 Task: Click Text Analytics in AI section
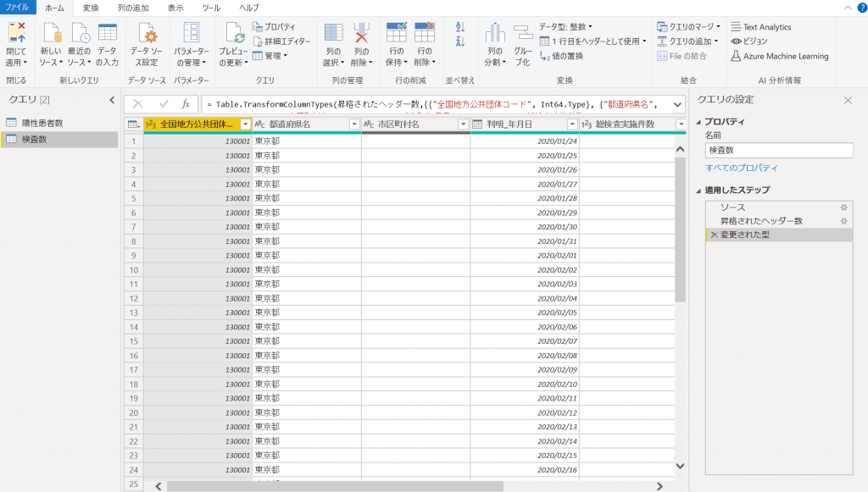[760, 26]
